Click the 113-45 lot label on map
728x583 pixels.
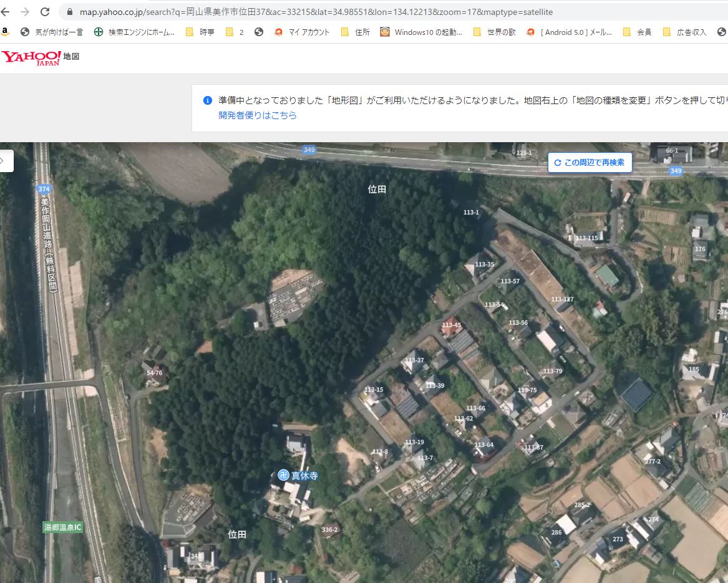(451, 325)
